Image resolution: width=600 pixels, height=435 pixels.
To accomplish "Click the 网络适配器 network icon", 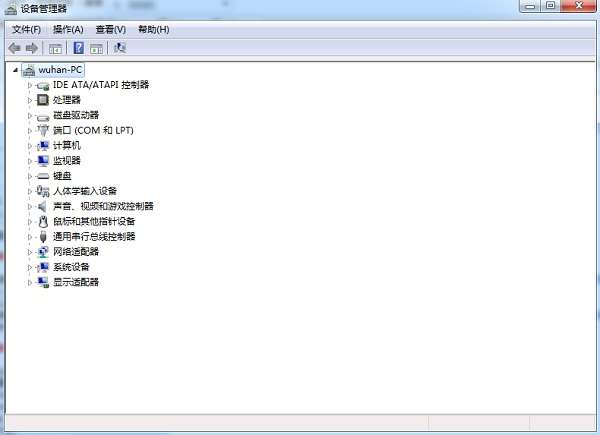I will (43, 252).
